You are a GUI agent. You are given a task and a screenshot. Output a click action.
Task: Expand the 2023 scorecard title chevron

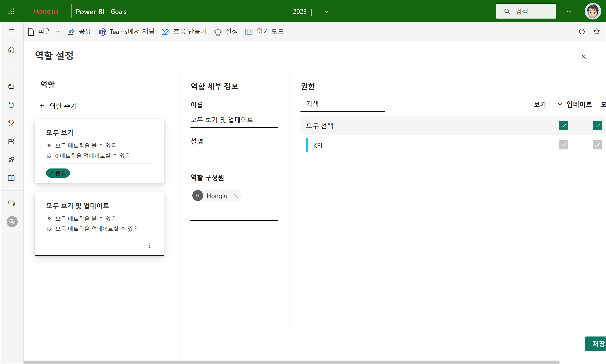326,12
